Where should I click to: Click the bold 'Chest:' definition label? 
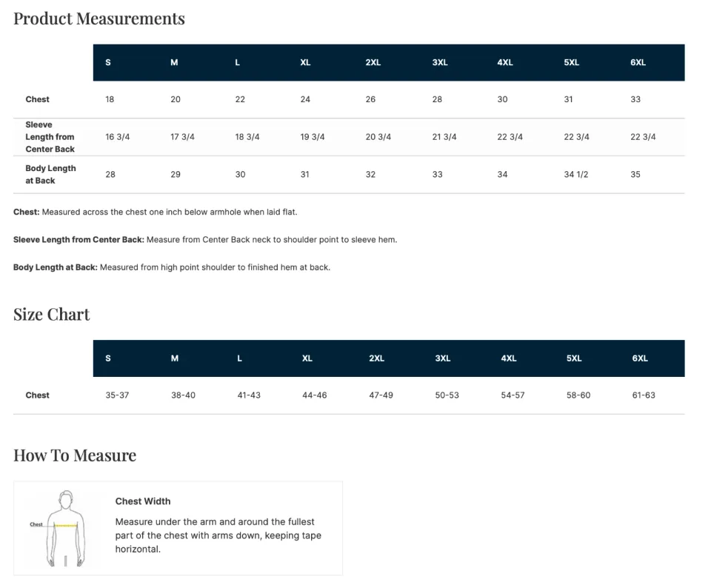pyautogui.click(x=27, y=212)
